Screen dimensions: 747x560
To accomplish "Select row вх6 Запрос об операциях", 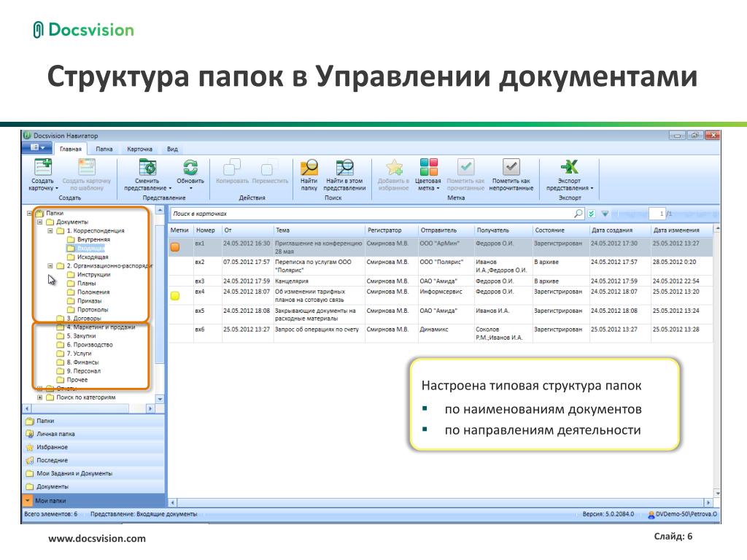I will coord(441,333).
